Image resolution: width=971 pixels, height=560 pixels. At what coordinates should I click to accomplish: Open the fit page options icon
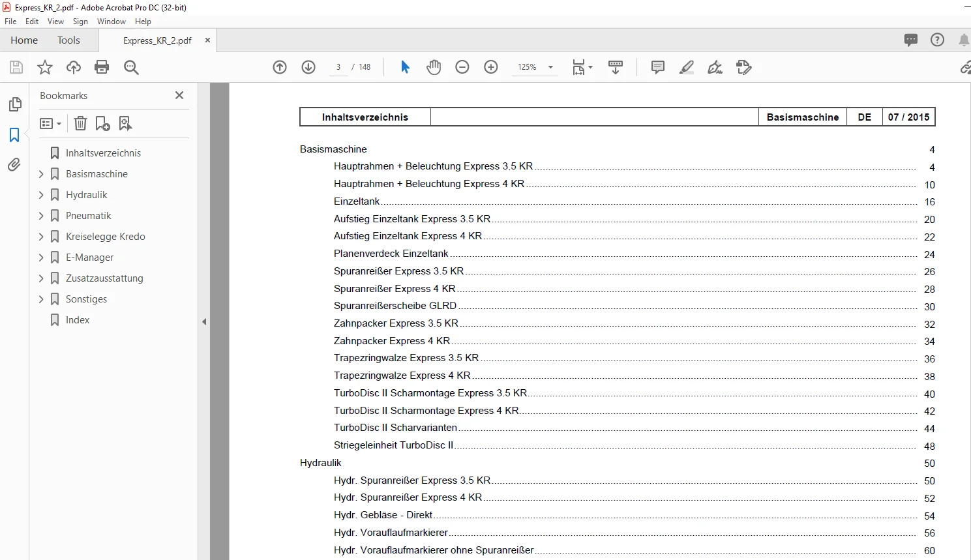click(582, 67)
